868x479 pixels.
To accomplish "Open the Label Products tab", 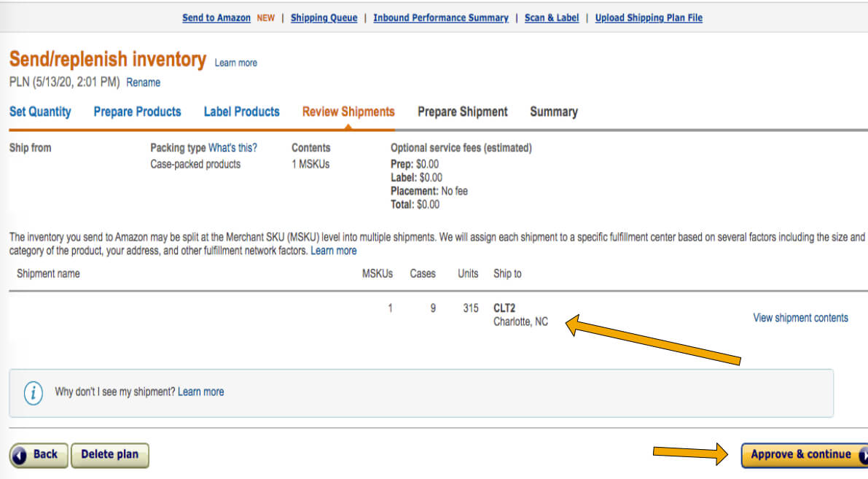I will point(241,112).
